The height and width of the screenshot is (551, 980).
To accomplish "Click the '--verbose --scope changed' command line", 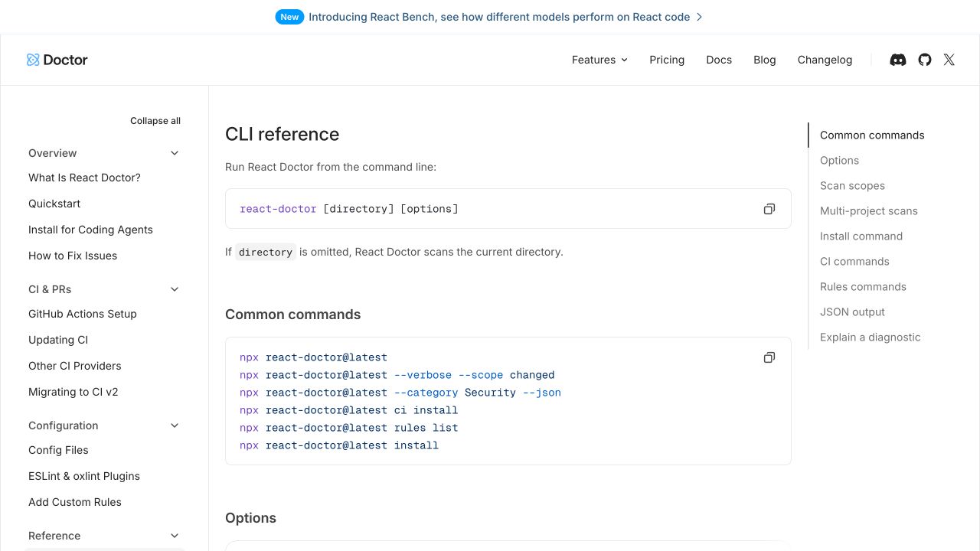I will 397,375.
